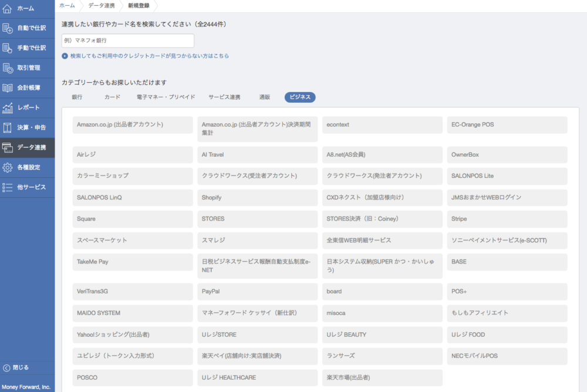
Task: Choose A8.net(AS会員) service
Action: pos(382,154)
